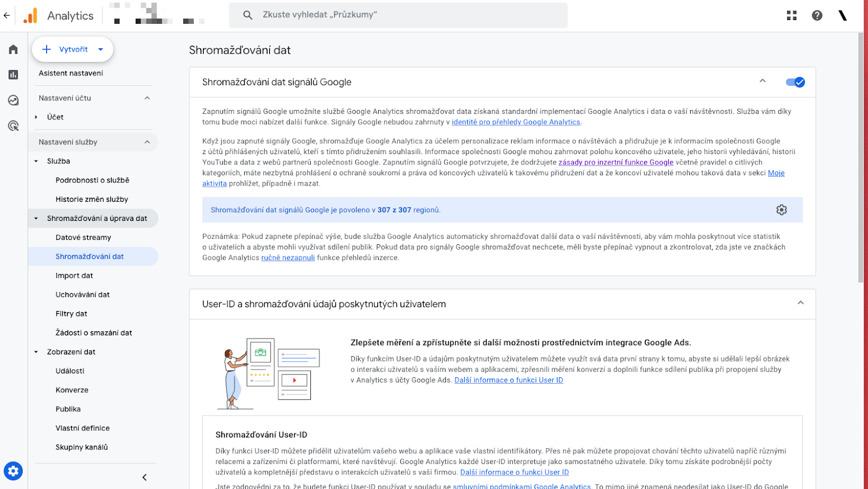Follow smluvními podmínkami Google Analytics link
Screen dimensions: 868x489
point(522,486)
